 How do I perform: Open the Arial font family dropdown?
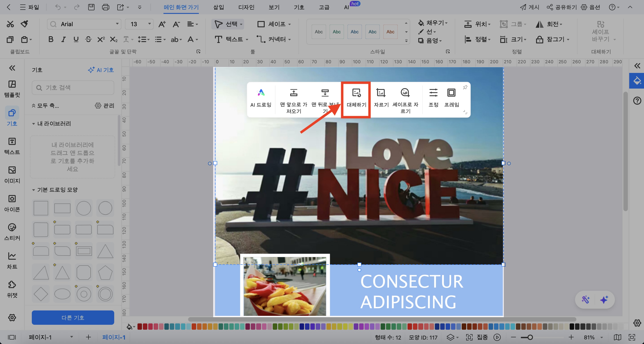(x=117, y=24)
